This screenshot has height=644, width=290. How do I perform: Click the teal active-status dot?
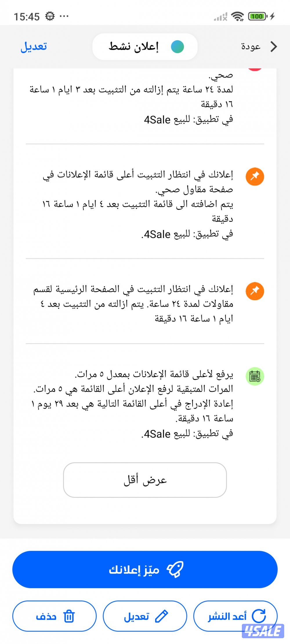coord(177,47)
